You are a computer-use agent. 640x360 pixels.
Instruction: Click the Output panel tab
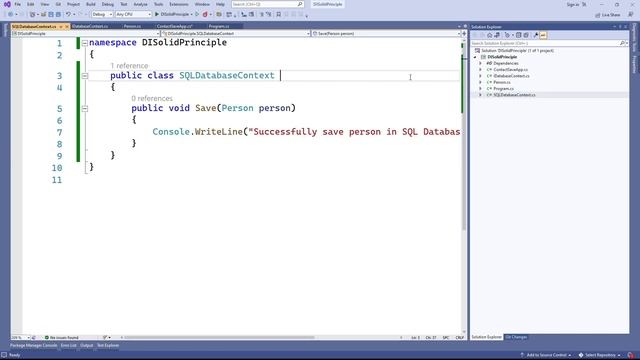tap(87, 346)
